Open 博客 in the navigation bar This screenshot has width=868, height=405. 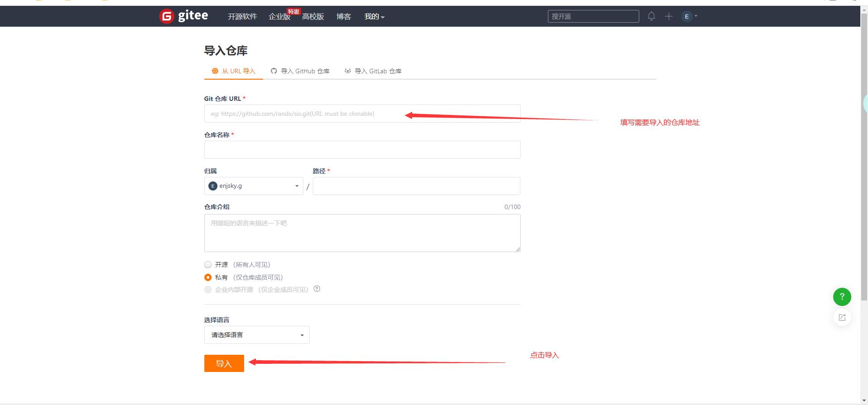(344, 17)
